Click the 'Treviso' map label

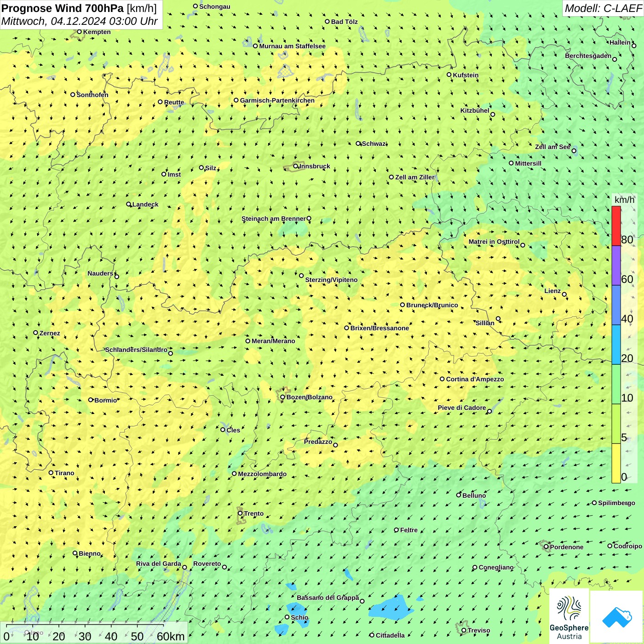coord(479,630)
